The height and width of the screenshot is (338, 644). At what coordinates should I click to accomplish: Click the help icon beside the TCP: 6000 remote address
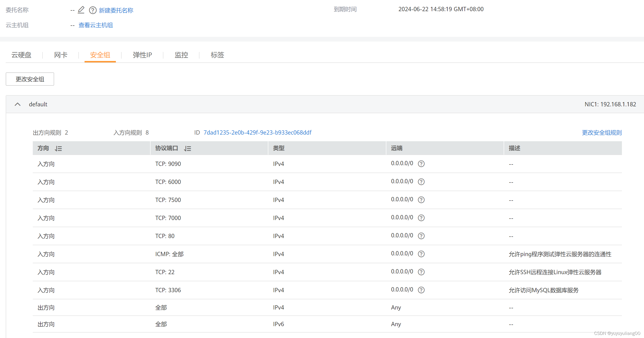[x=421, y=182]
